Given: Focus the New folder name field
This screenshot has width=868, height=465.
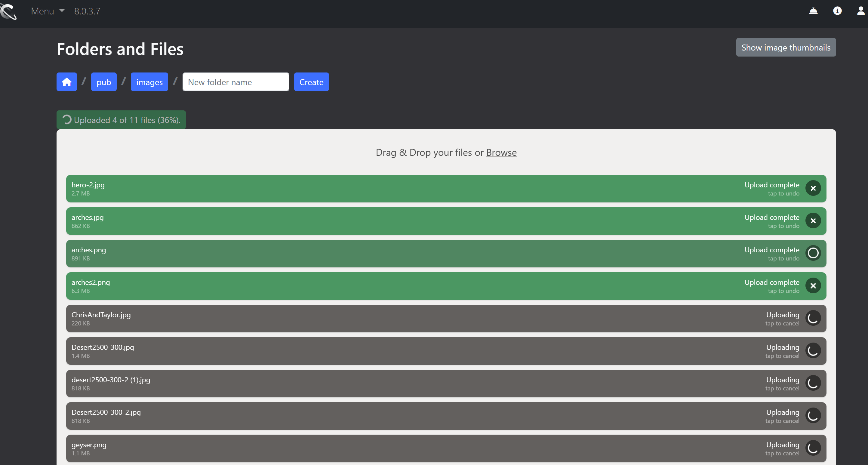Looking at the screenshot, I should 235,82.
